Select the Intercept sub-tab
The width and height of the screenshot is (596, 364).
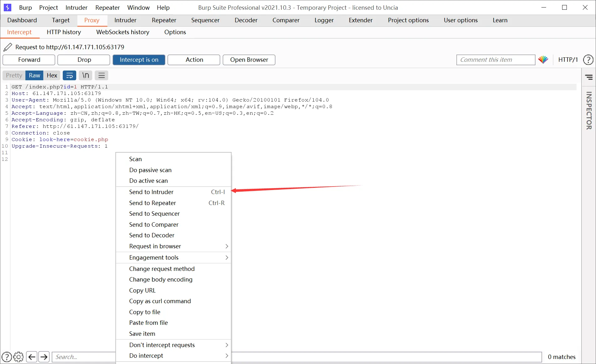(19, 32)
